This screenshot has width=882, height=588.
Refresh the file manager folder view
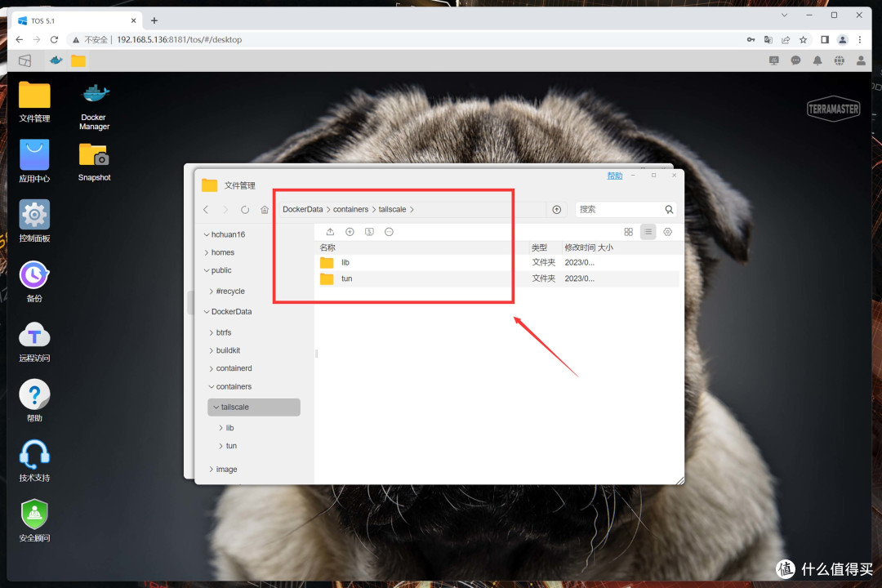click(245, 209)
